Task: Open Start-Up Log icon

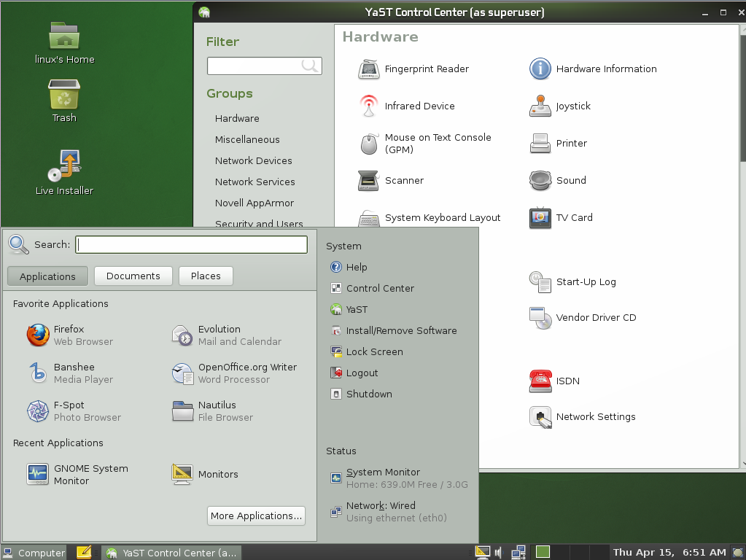Action: click(x=540, y=282)
